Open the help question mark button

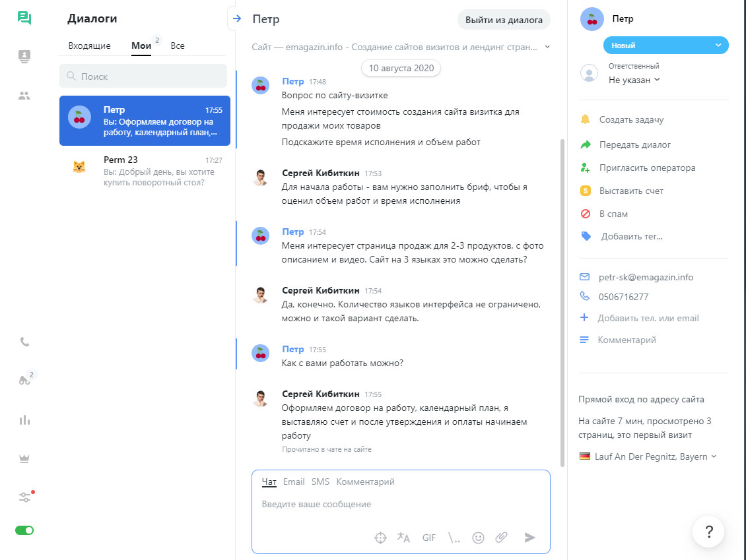point(708,532)
